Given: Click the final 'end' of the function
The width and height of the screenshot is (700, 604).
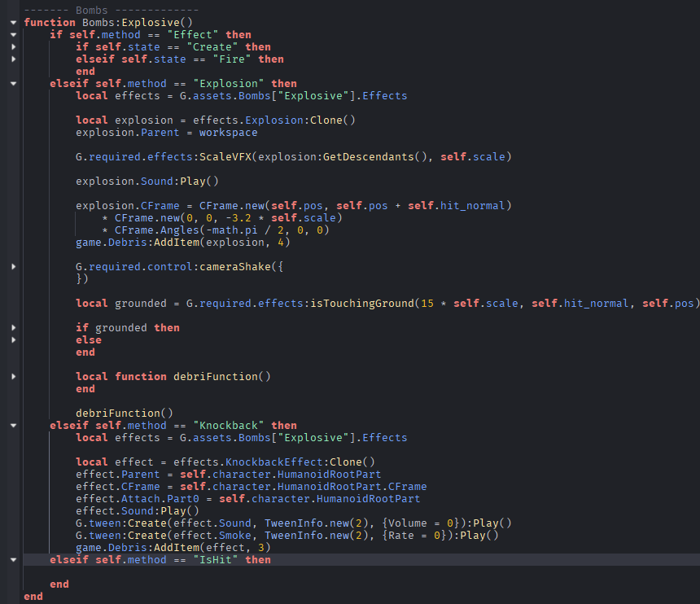Looking at the screenshot, I should (33, 597).
